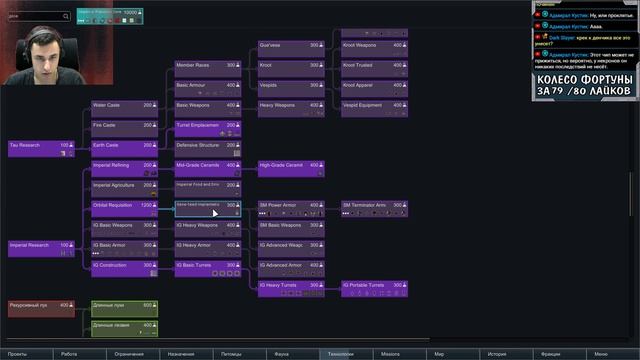Image resolution: width=640 pixels, height=360 pixels.
Task: Select the Mid-Grade Ceramite node
Action: 208,169
